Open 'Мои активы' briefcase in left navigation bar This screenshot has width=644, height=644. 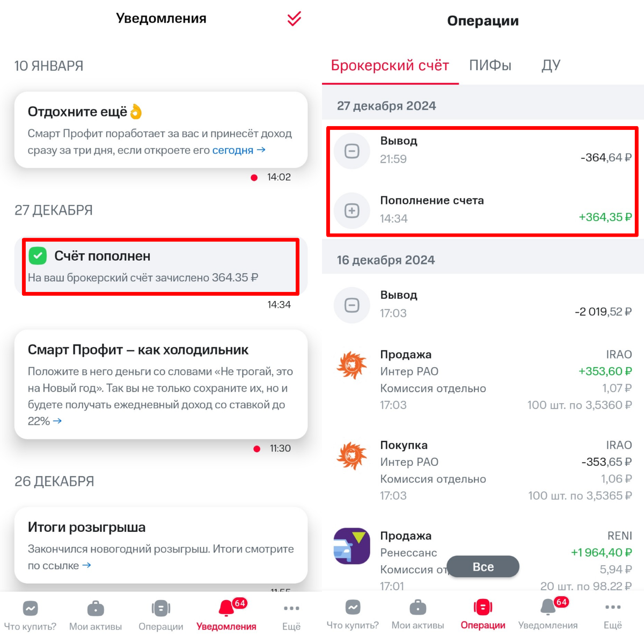96,608
